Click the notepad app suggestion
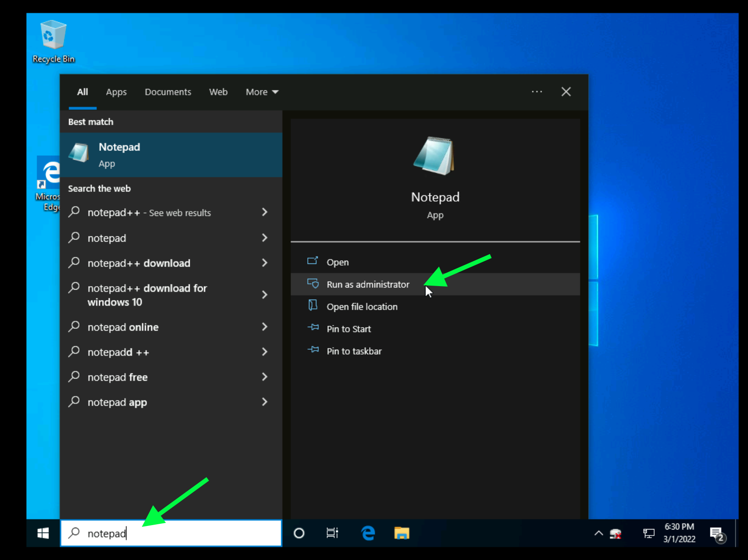This screenshot has width=748, height=560. tap(171, 402)
